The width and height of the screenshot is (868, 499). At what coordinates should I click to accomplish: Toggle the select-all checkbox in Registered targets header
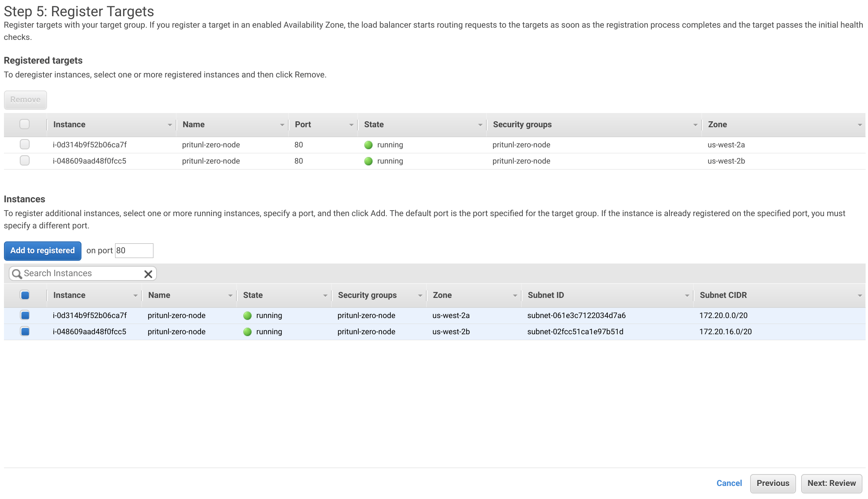[25, 124]
